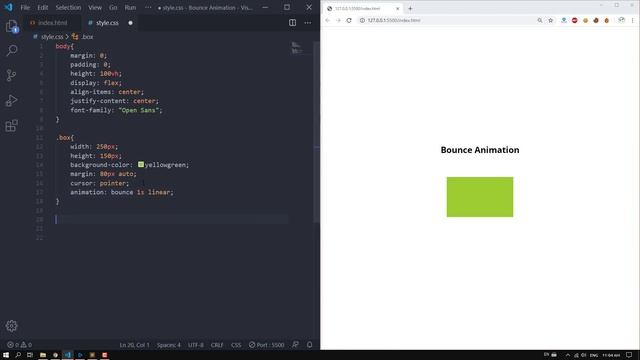640x360 pixels.
Task: Open the Windows action center notifications
Action: coord(629,355)
